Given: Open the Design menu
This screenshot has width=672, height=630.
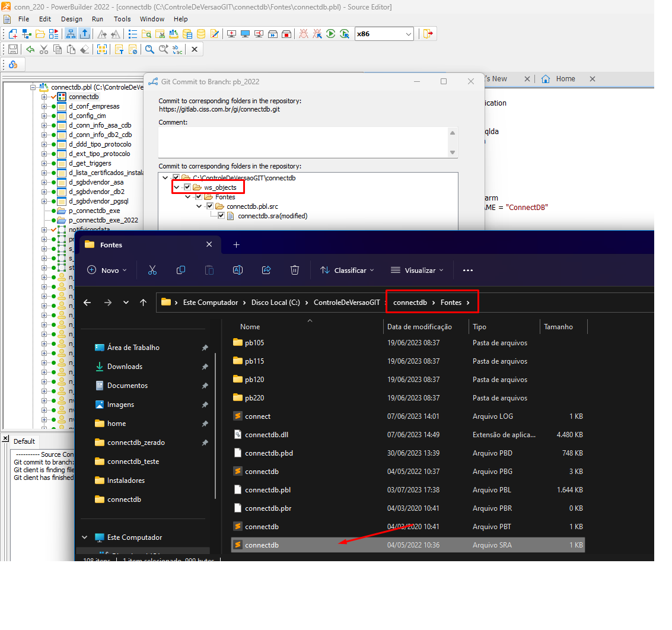Looking at the screenshot, I should [x=72, y=19].
